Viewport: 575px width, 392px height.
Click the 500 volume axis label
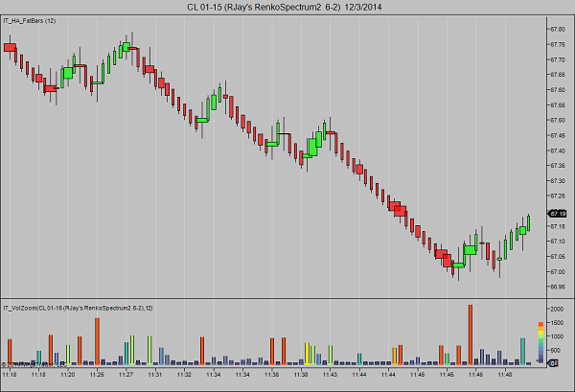[x=556, y=350]
